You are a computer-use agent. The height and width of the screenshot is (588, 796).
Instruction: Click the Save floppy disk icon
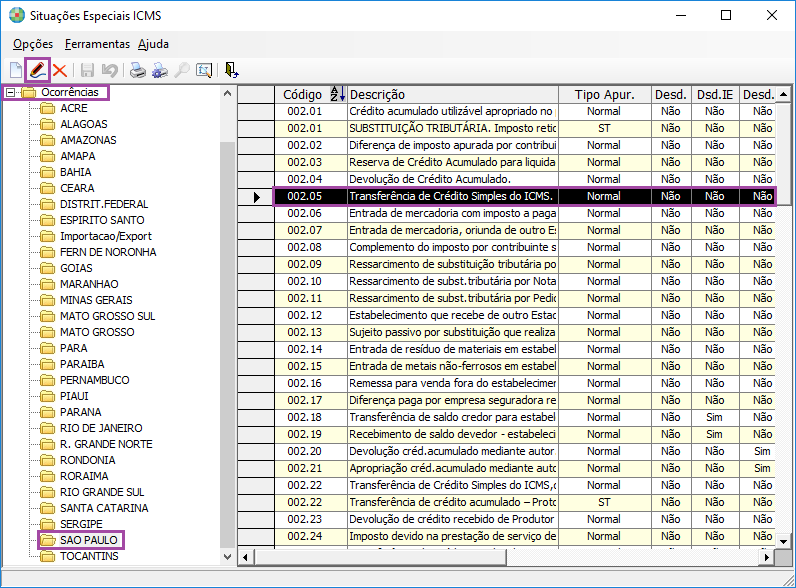click(88, 70)
